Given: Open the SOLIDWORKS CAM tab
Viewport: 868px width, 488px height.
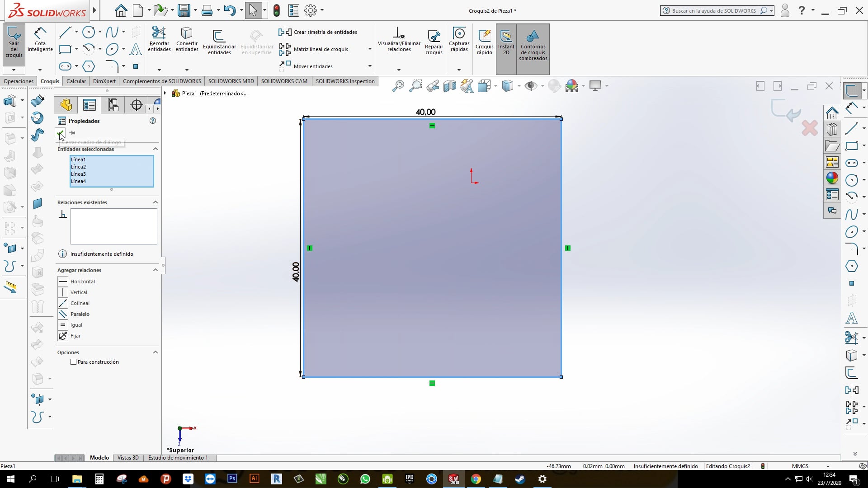Looking at the screenshot, I should [x=284, y=81].
